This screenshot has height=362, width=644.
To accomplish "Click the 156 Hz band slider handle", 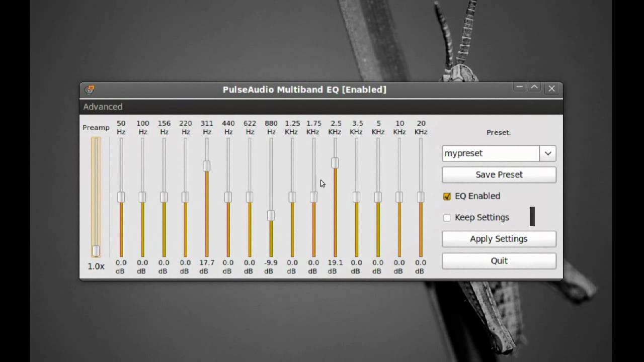I will [164, 197].
